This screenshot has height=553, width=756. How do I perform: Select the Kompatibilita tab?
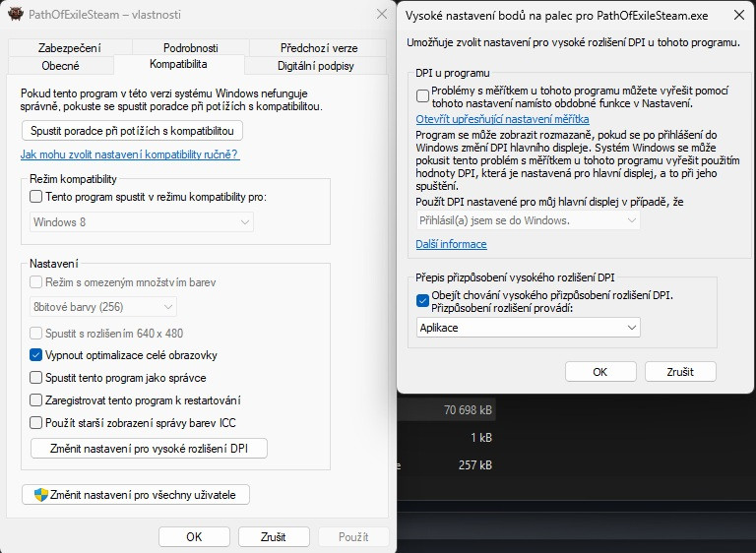178,64
